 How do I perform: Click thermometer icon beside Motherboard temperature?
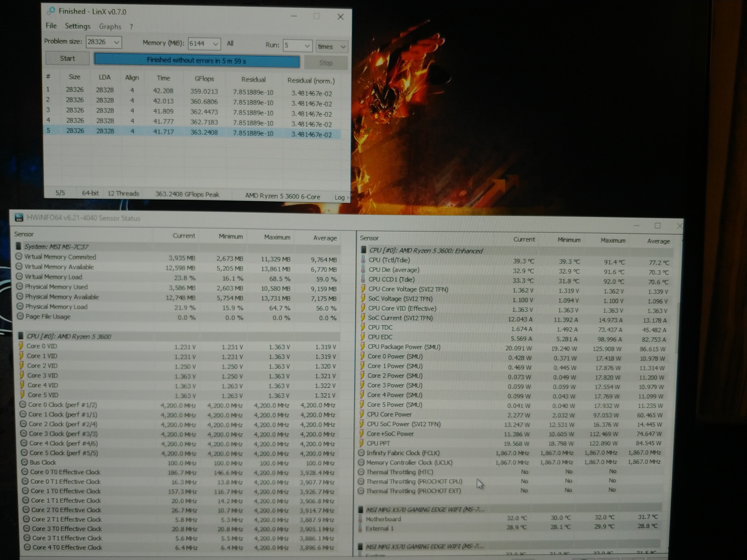tap(360, 519)
